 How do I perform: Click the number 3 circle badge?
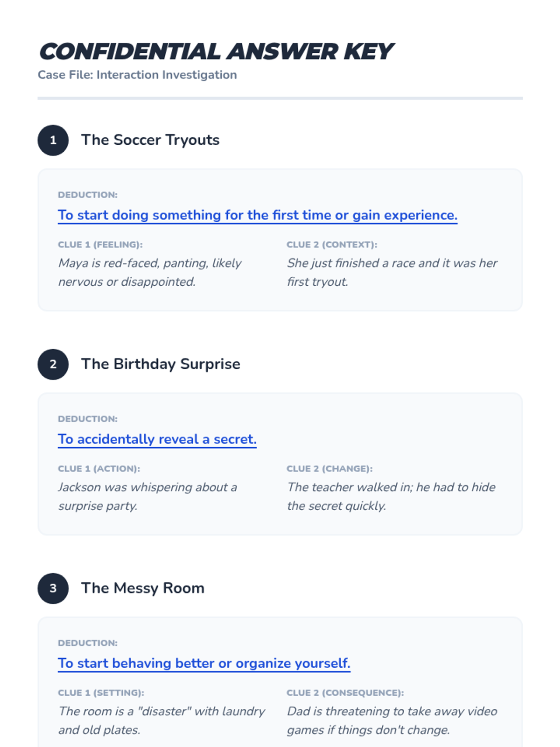pos(53,588)
